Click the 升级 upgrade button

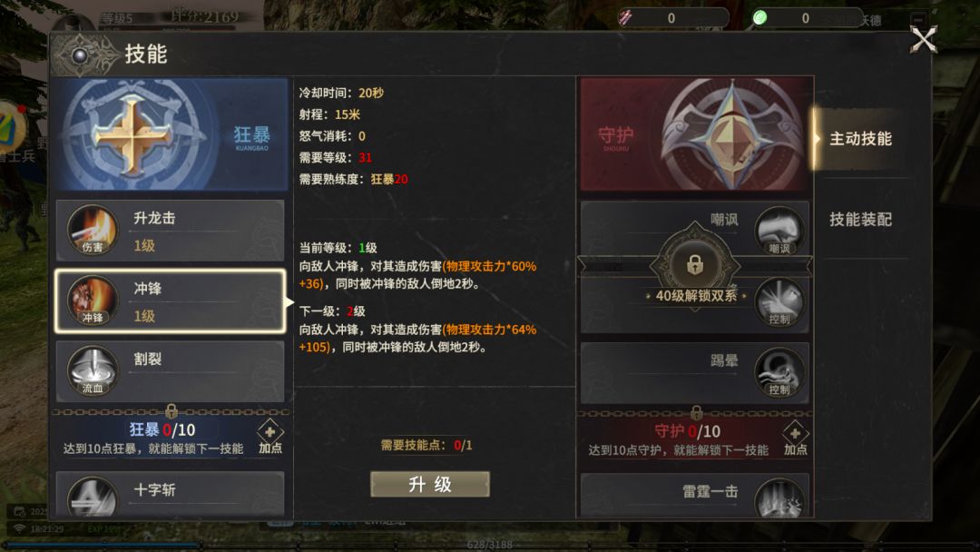(x=430, y=485)
